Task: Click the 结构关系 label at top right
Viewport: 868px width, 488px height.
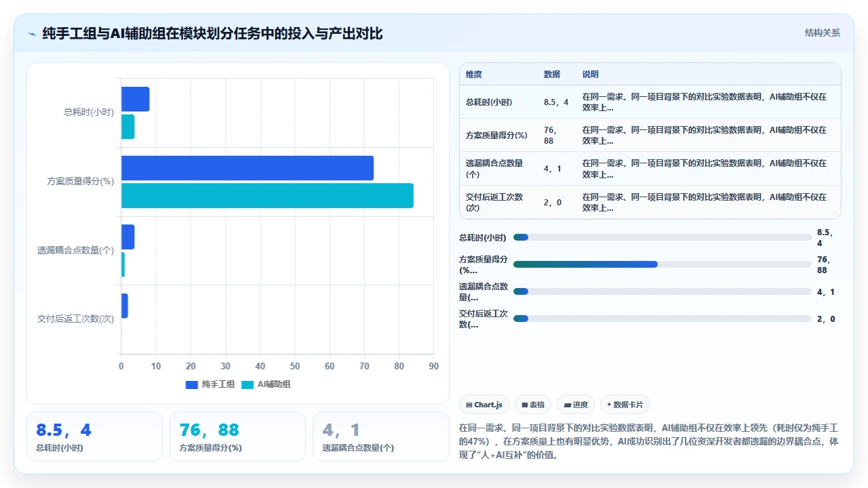Action: pyautogui.click(x=823, y=33)
